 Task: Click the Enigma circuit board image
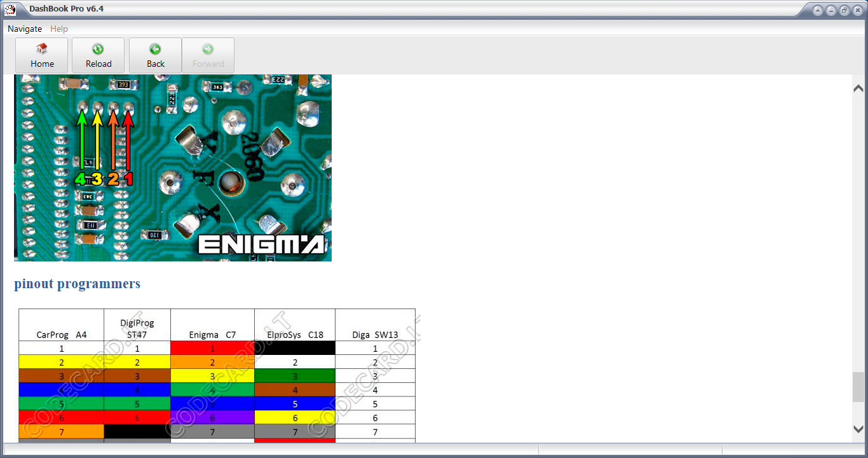(173, 168)
